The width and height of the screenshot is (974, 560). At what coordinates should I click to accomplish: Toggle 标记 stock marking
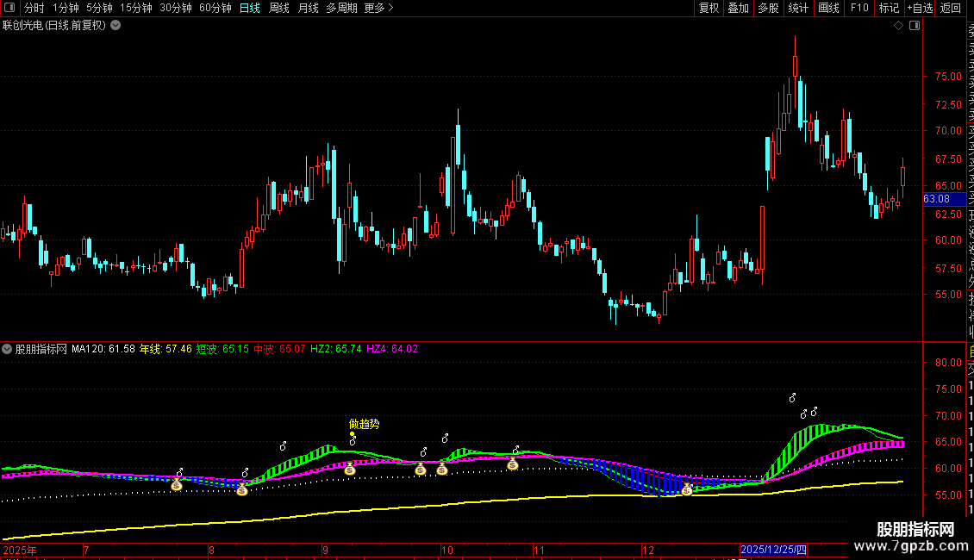pos(889,8)
